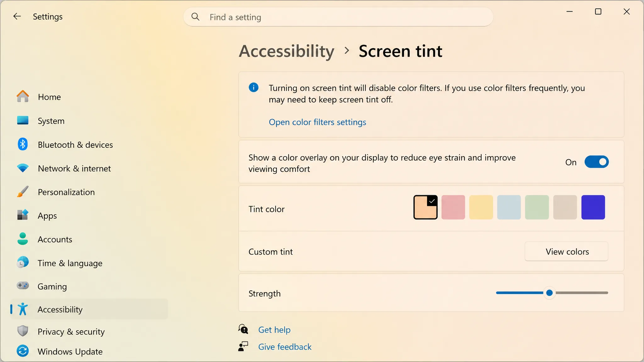Select the pink tint color swatch
The image size is (644, 362).
[453, 207]
